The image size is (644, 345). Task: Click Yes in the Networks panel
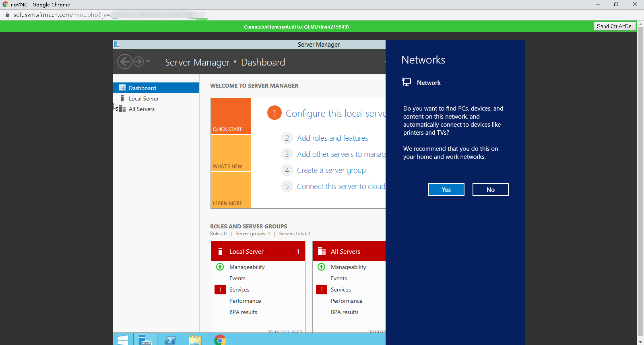tap(446, 189)
